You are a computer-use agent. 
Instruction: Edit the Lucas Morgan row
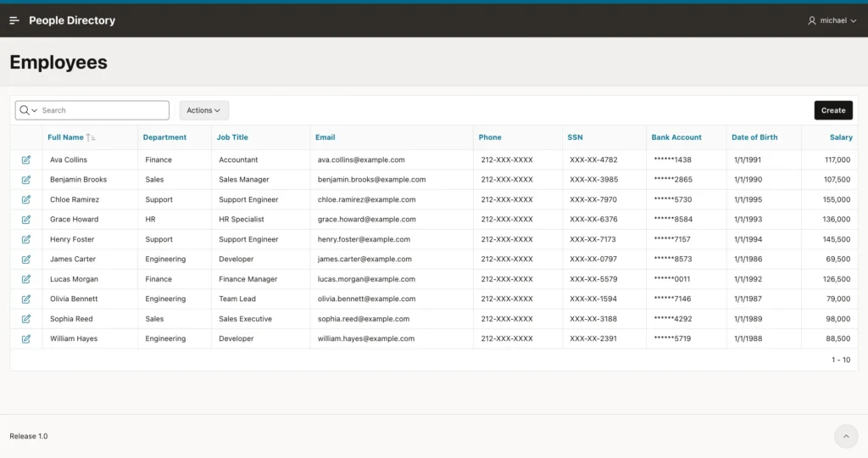point(26,280)
